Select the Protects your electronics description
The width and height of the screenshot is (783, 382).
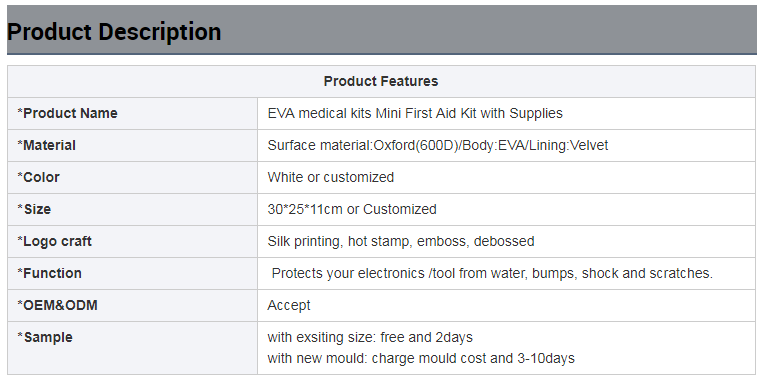click(x=492, y=273)
